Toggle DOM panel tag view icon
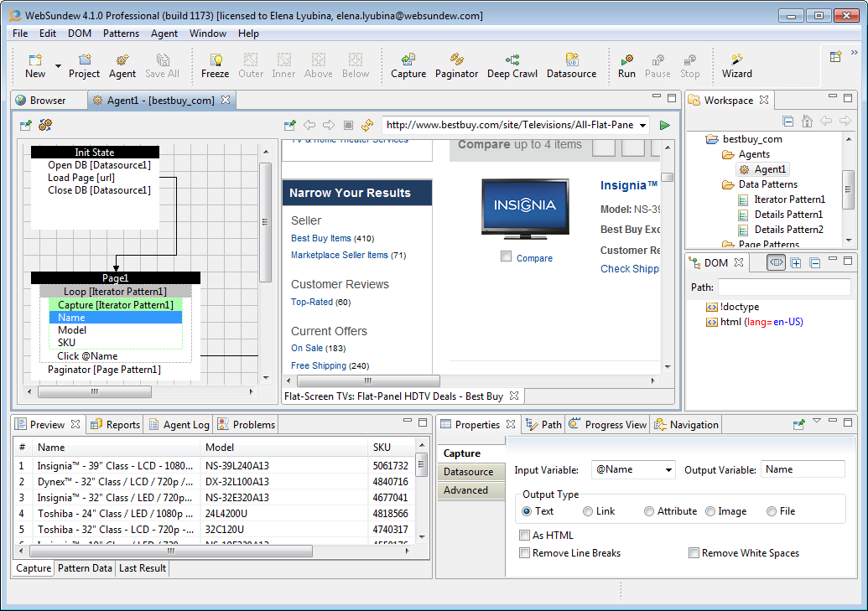 [776, 262]
